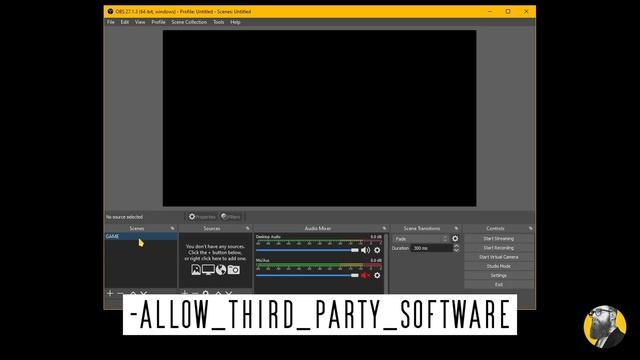Pop out the Controls dock
Viewport: 640px width, 360px height.
(531, 228)
